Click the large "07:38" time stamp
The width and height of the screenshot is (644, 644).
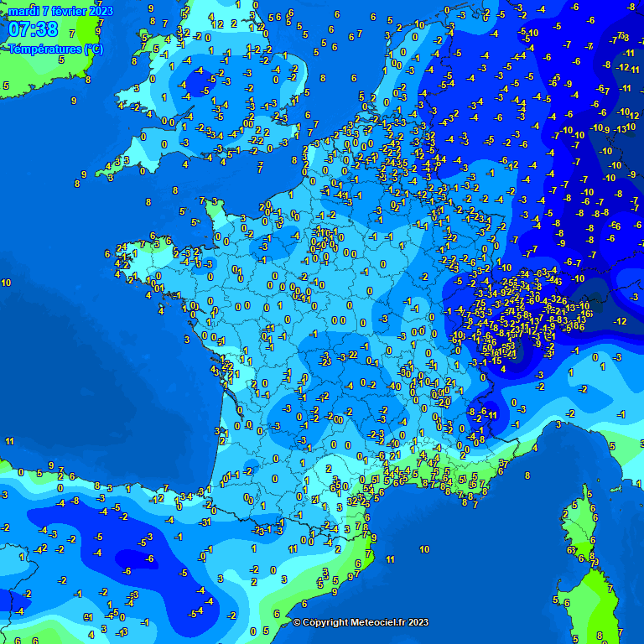point(34,30)
